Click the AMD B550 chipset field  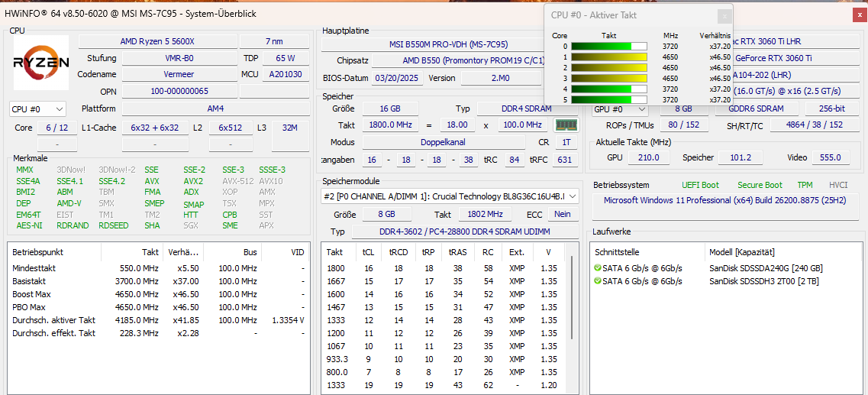(x=457, y=61)
